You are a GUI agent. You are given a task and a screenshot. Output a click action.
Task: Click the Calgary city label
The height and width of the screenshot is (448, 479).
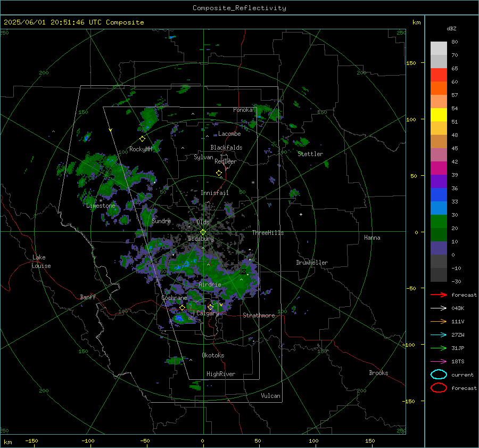click(208, 313)
